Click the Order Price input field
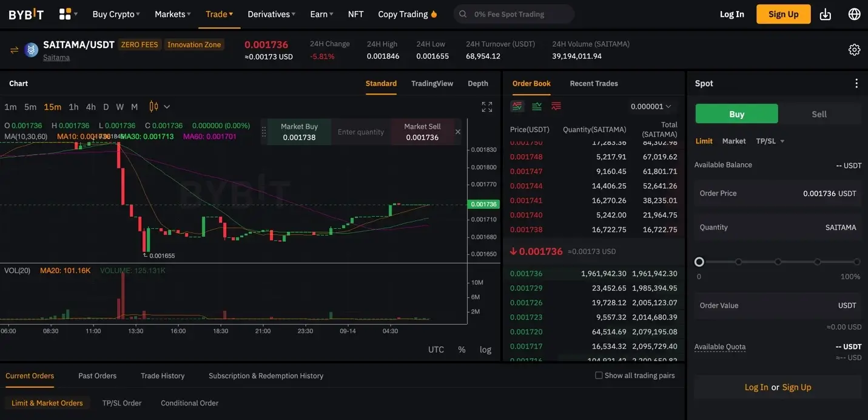Viewport: 868px width, 420px height. pyautogui.click(x=778, y=194)
